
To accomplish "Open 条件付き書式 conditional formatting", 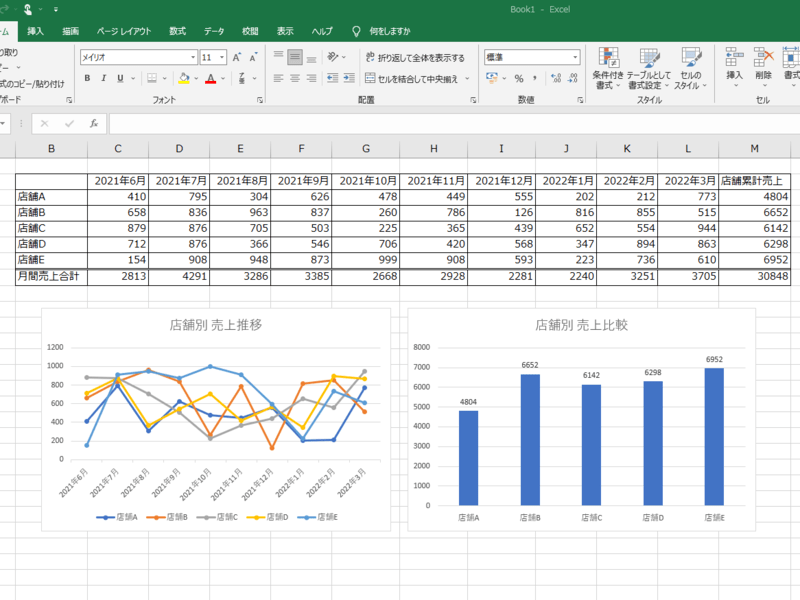I will (608, 68).
